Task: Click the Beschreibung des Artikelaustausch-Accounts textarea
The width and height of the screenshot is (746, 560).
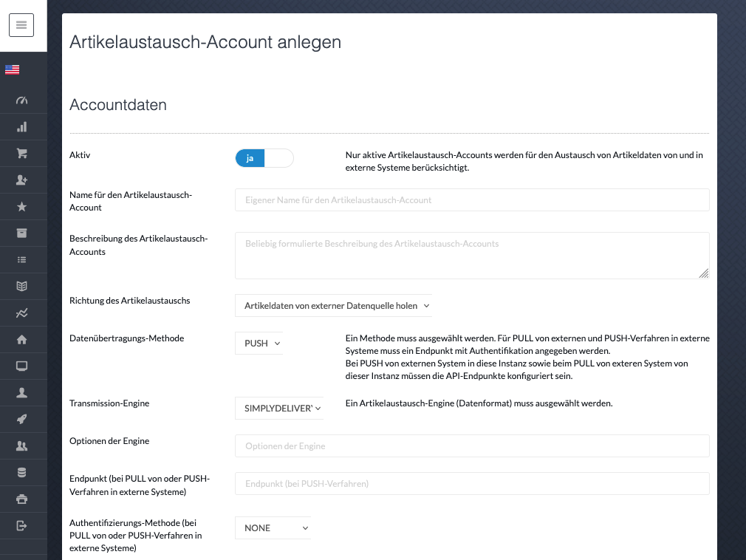Action: [x=472, y=256]
